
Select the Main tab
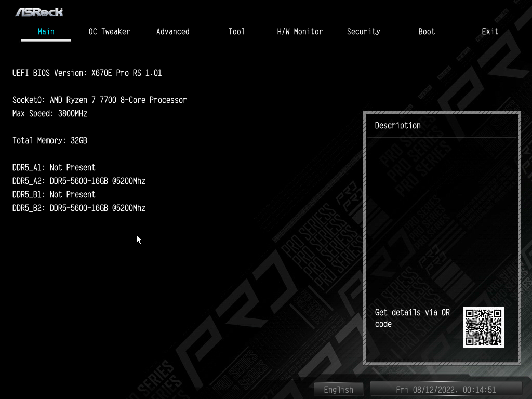(x=46, y=32)
